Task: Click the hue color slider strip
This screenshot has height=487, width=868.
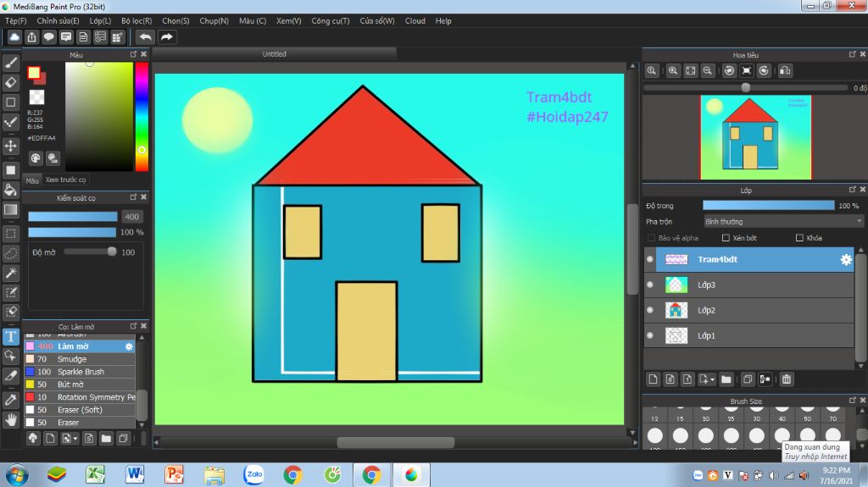Action: tap(141, 116)
